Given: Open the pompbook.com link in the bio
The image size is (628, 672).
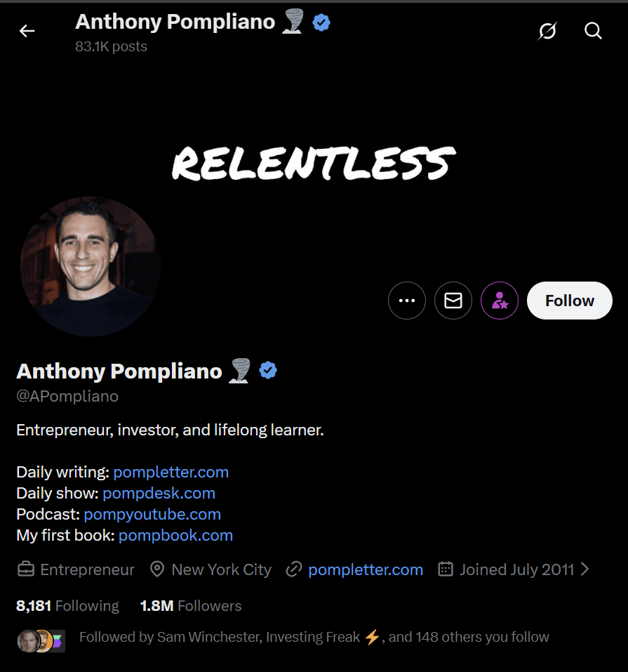Looking at the screenshot, I should 175,535.
